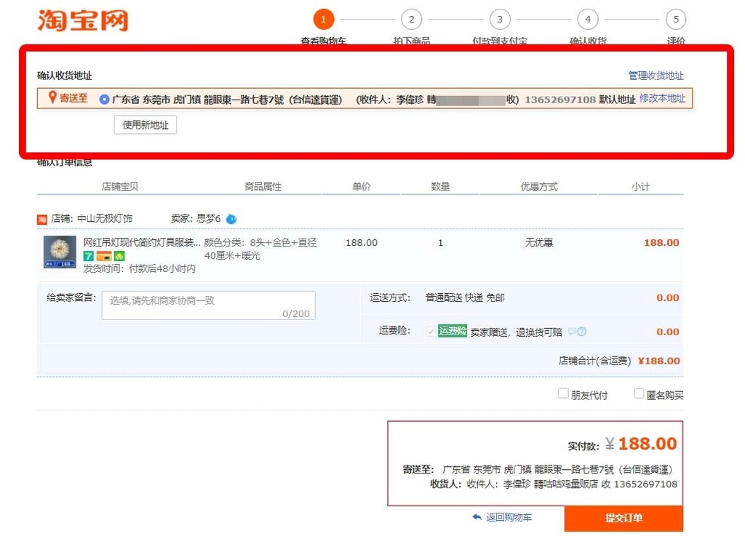Select the 广东省 东莞市 address radio button
Screen dimensions: 745x560
click(x=104, y=99)
